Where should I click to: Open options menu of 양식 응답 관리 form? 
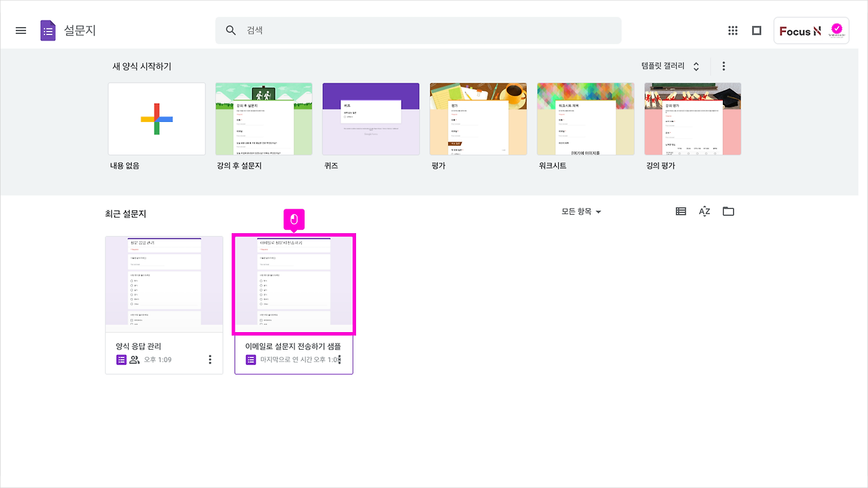pos(210,359)
